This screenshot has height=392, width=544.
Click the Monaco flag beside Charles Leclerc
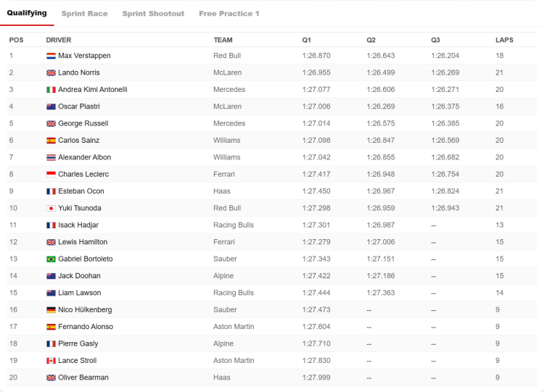tap(51, 175)
